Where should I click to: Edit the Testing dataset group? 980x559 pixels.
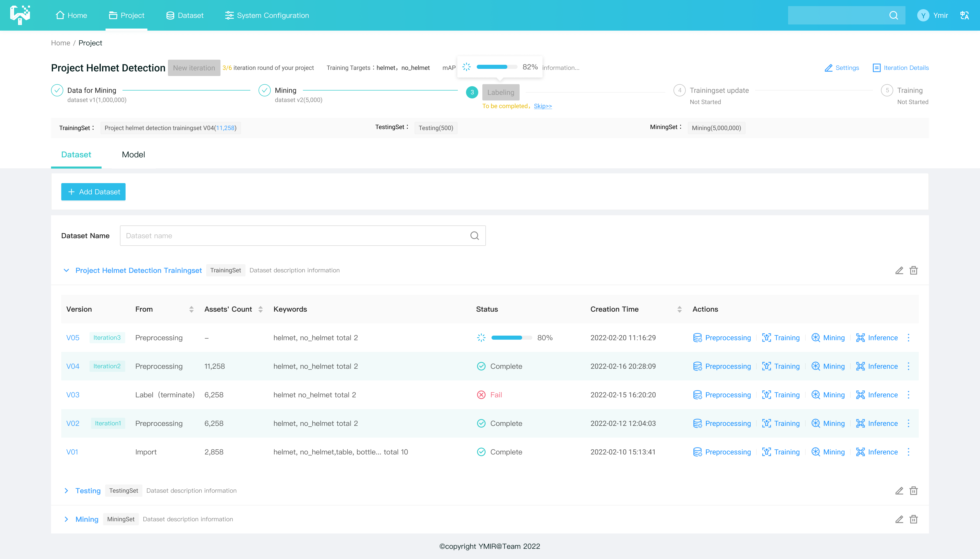point(899,491)
